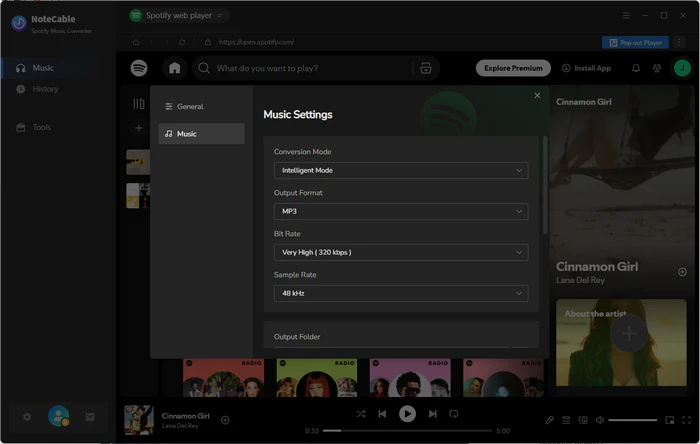
Task: Expand the Conversion Mode dropdown
Action: pyautogui.click(x=401, y=170)
